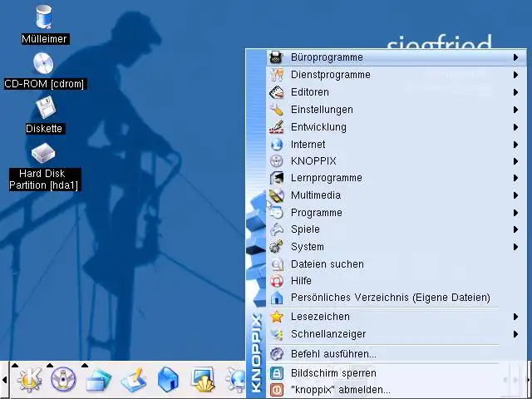Choose Befehl ausführen... in the menu
The image size is (532, 399).
[397, 354]
